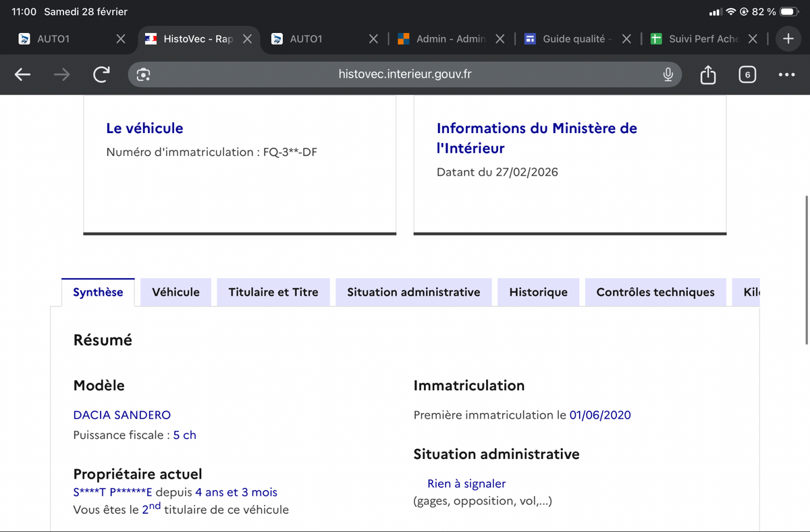Tap the lens search icon in address bar
This screenshot has height=532, width=810.
click(143, 75)
